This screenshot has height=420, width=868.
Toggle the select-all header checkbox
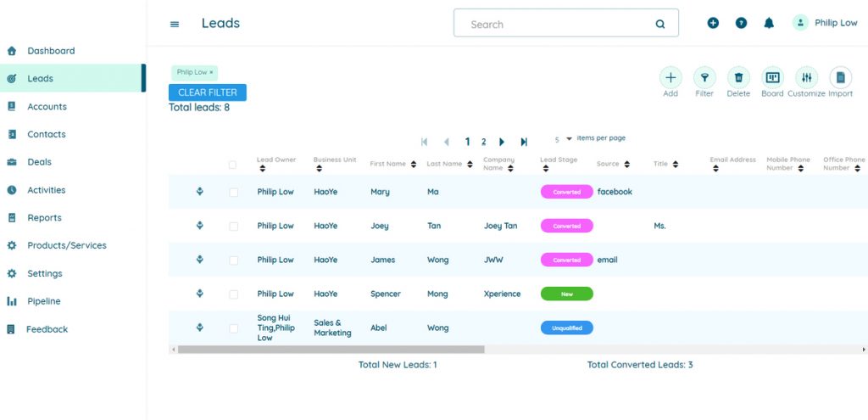click(x=233, y=165)
